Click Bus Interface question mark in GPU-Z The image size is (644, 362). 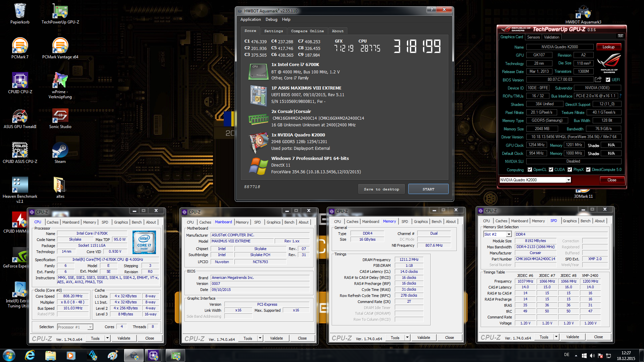[x=620, y=96]
